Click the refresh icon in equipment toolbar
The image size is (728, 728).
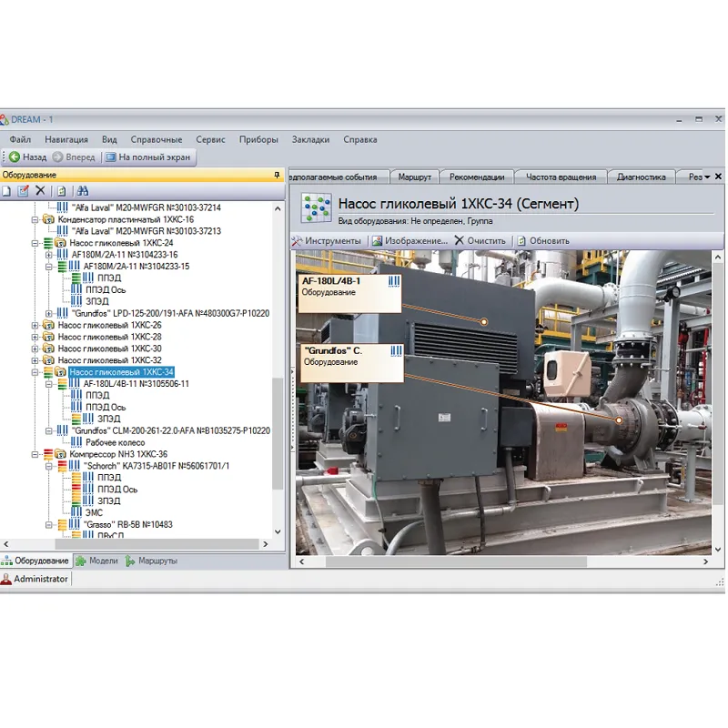coord(61,191)
